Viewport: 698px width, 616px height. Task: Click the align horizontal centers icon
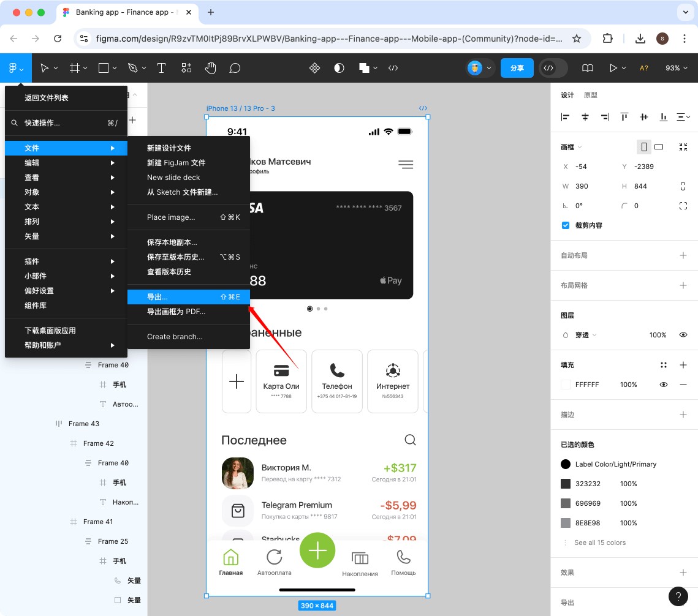click(x=585, y=116)
